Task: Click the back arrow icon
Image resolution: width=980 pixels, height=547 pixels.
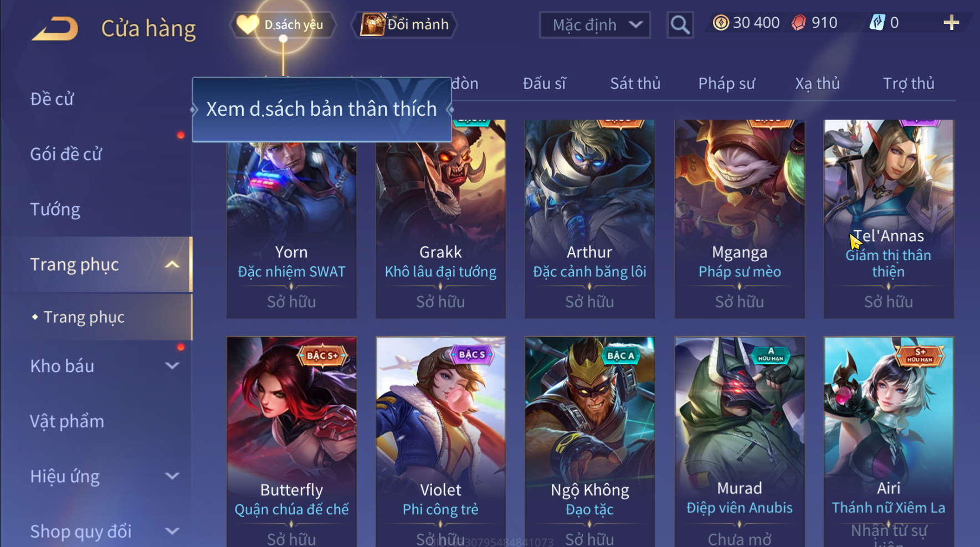Action: point(55,28)
